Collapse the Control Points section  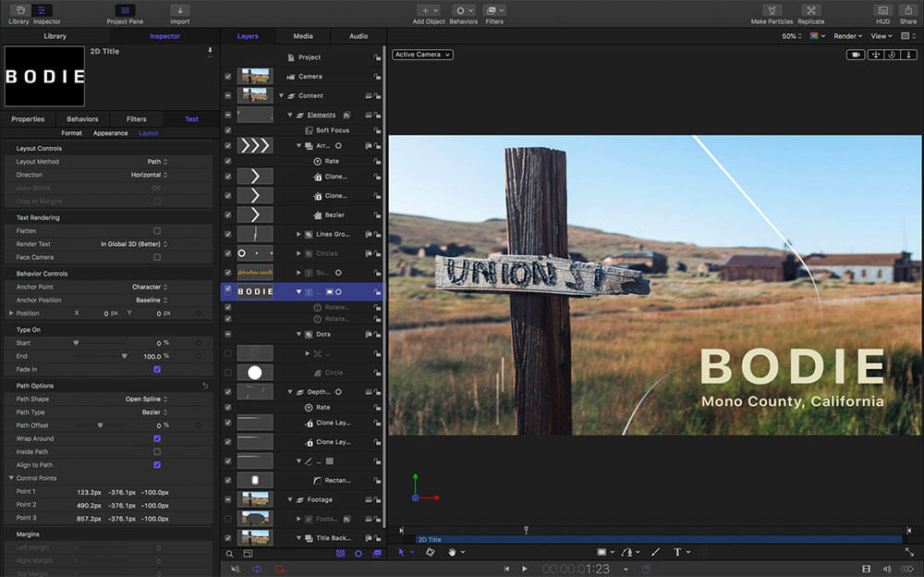tap(11, 478)
